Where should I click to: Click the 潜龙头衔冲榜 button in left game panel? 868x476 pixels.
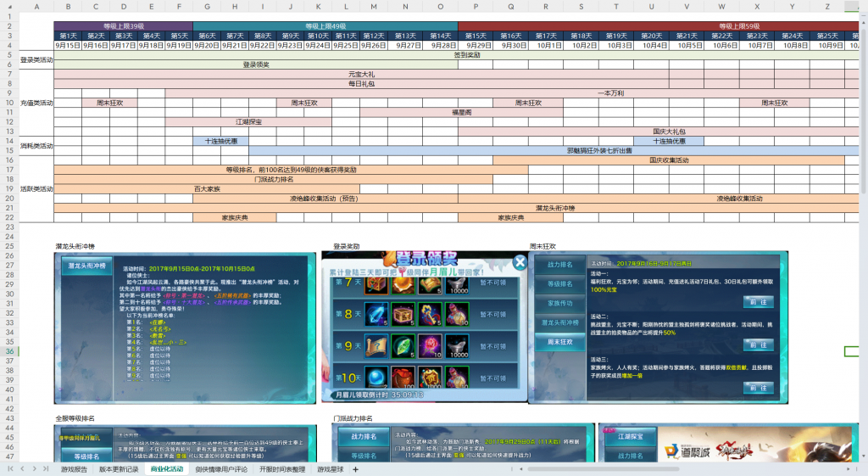tap(86, 266)
